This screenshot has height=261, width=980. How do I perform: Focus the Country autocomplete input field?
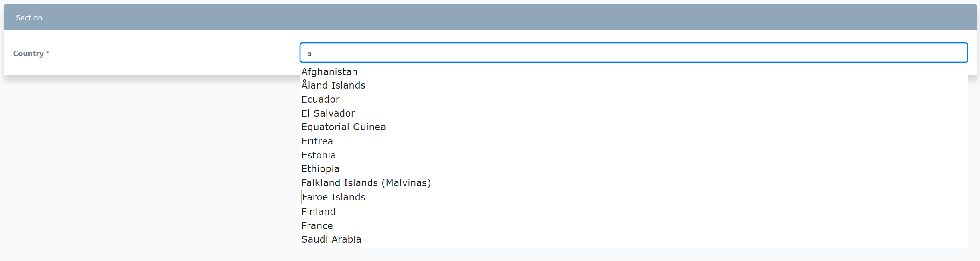point(633,53)
